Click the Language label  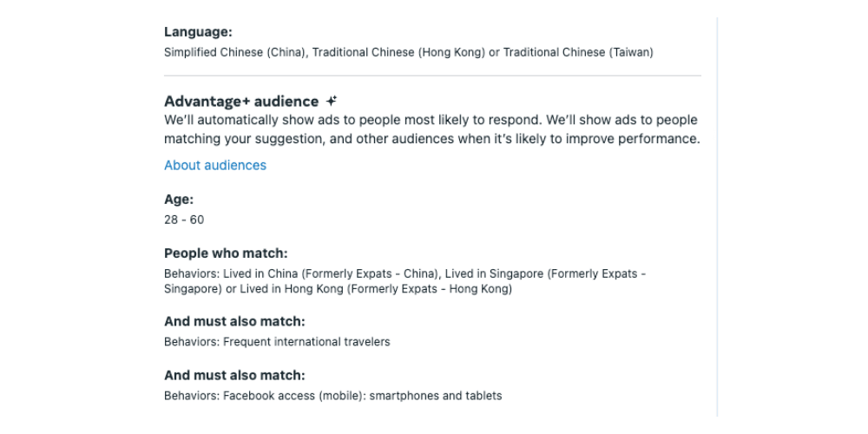point(198,32)
